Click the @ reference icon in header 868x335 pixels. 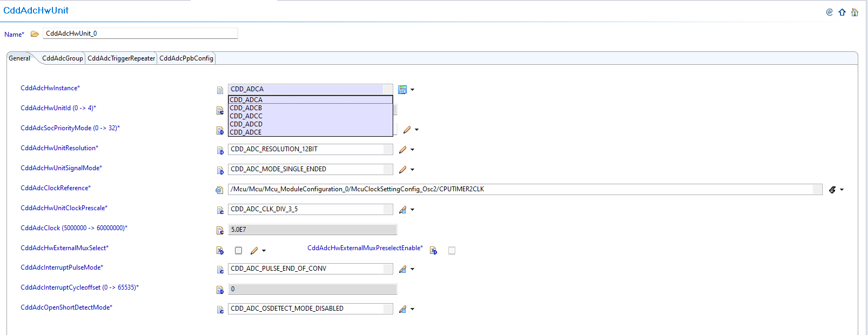pyautogui.click(x=829, y=12)
